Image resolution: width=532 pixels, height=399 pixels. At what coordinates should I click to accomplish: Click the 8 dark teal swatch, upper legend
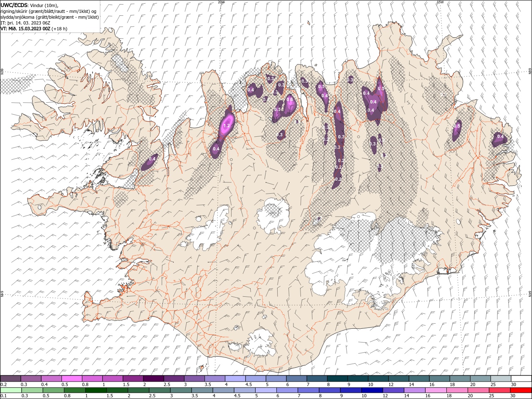pyautogui.click(x=337, y=378)
